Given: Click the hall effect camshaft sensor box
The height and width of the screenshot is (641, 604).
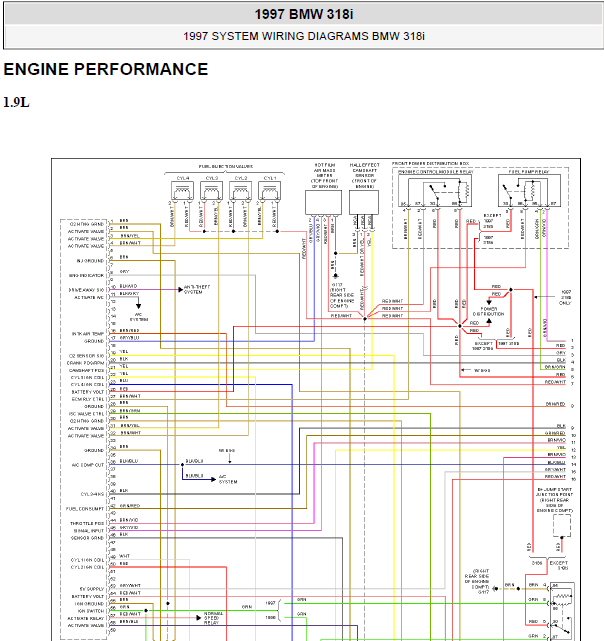Looking at the screenshot, I should click(364, 202).
